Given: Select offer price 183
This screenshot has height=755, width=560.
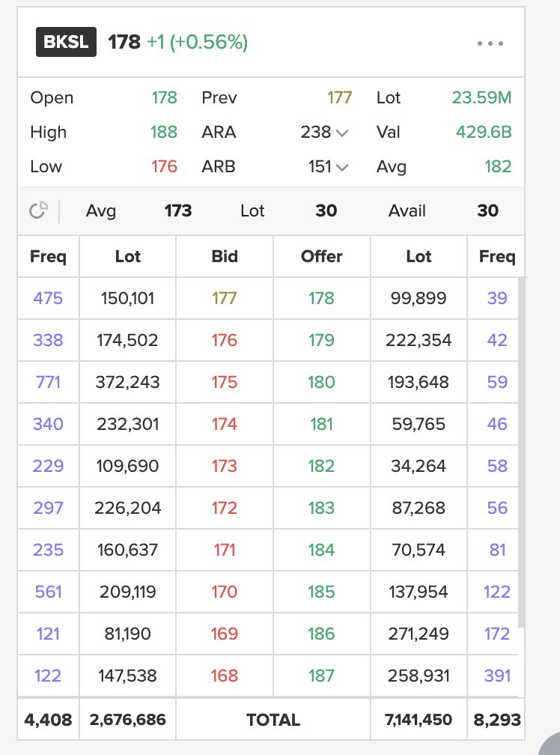Looking at the screenshot, I should click(321, 508).
